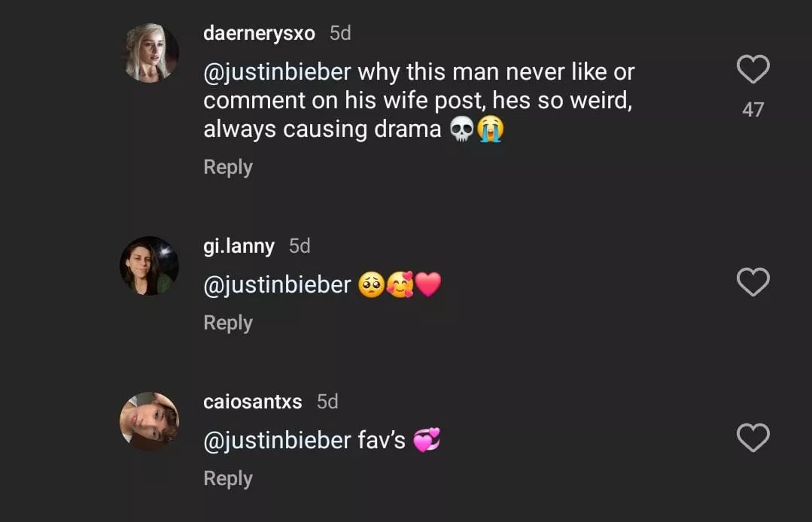
Task: Open caiosantxs's profile picture
Action: [150, 421]
